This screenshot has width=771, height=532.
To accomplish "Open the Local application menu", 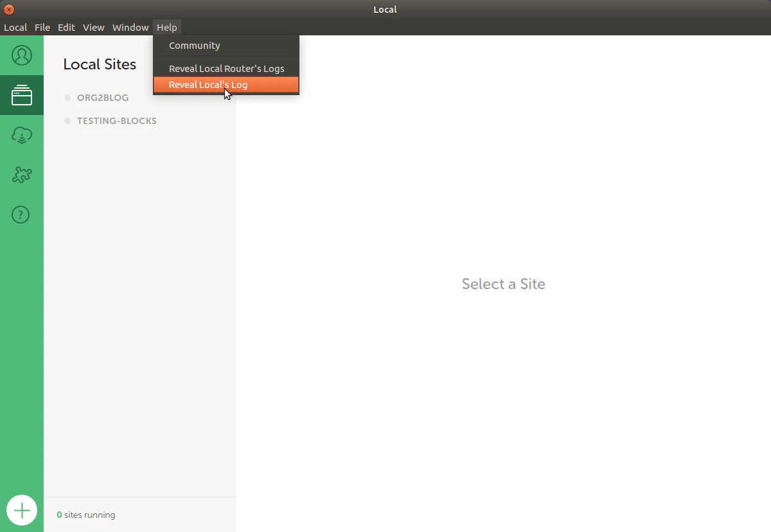I will click(15, 27).
